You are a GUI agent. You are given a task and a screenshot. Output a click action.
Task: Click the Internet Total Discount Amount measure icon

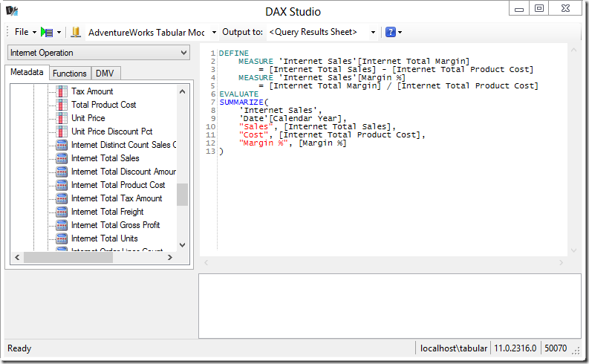click(x=62, y=172)
